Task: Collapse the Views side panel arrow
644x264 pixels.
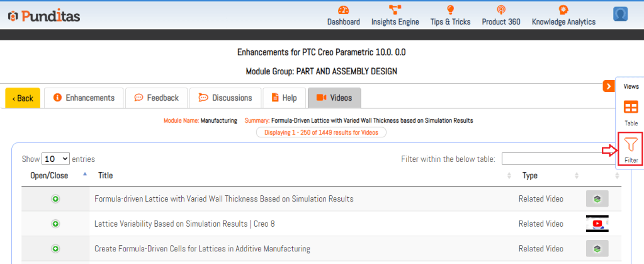Action: (x=609, y=86)
